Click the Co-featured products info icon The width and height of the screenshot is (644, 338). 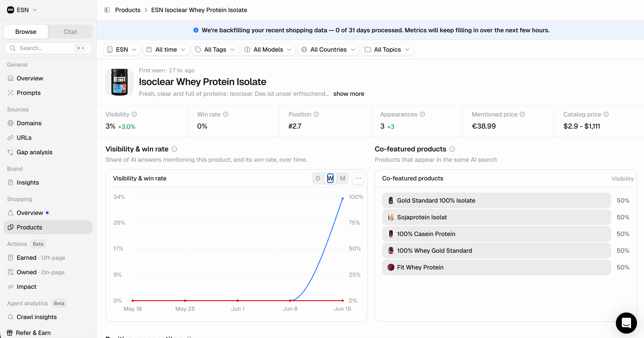point(452,149)
